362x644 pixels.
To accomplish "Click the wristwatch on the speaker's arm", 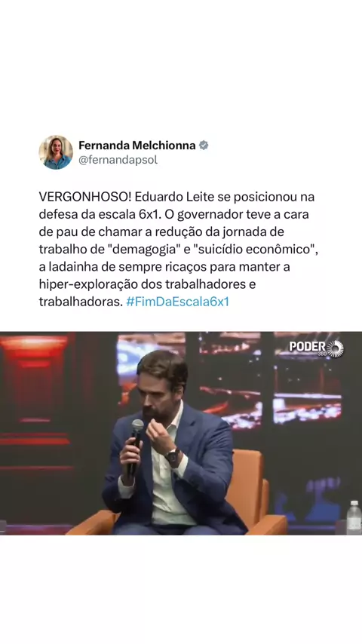I will [172, 456].
